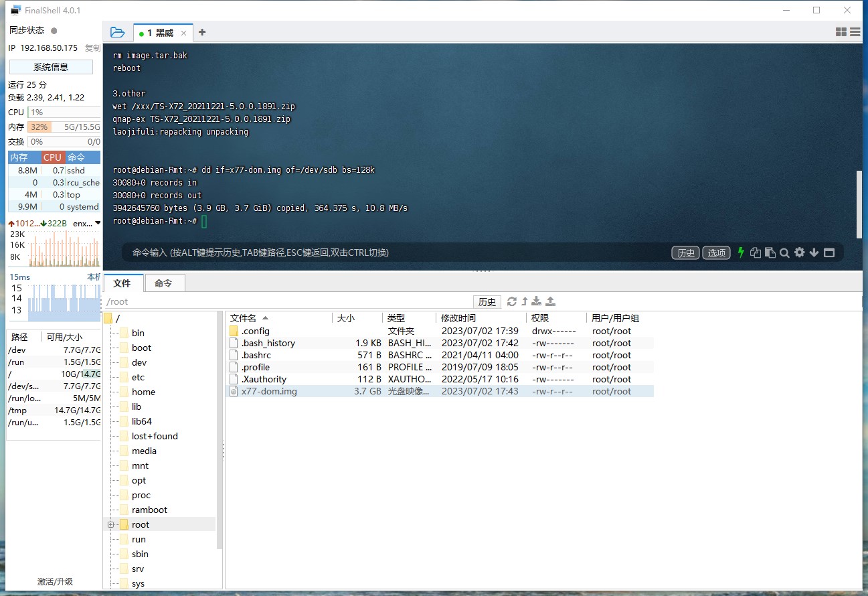The image size is (868, 596).
Task: Select the / root node in tree
Action: [112, 318]
